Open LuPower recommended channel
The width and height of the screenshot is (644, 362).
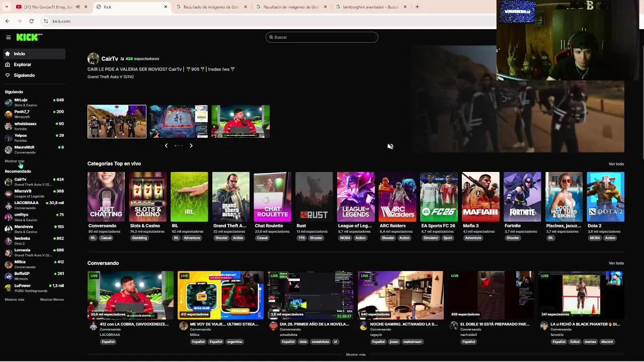pyautogui.click(x=34, y=288)
